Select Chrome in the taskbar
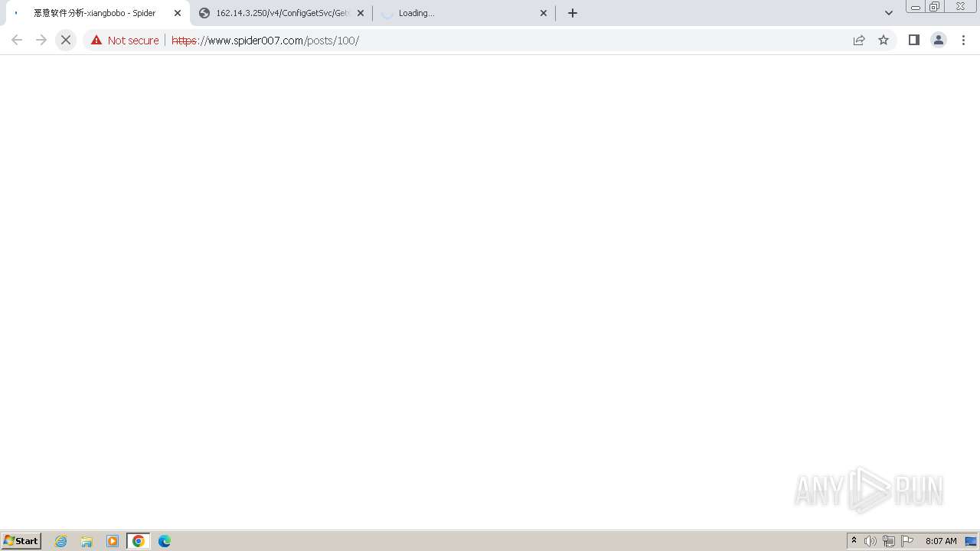 [x=139, y=541]
